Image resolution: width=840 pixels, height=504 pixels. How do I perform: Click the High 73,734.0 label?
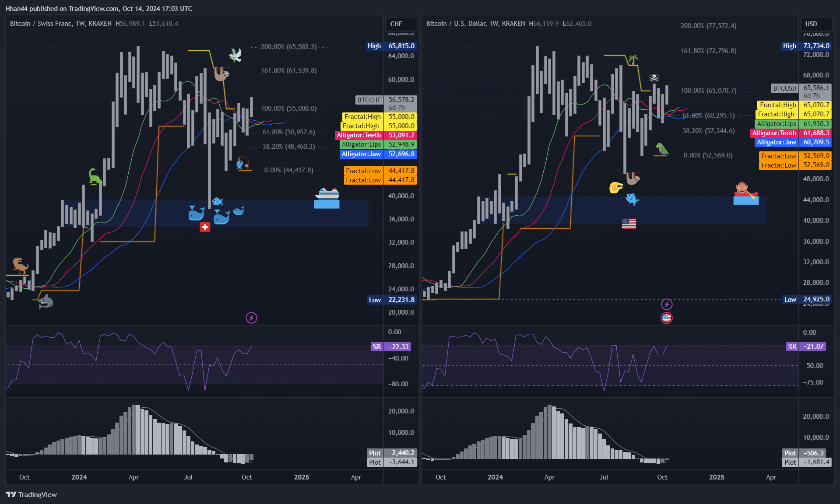807,46
